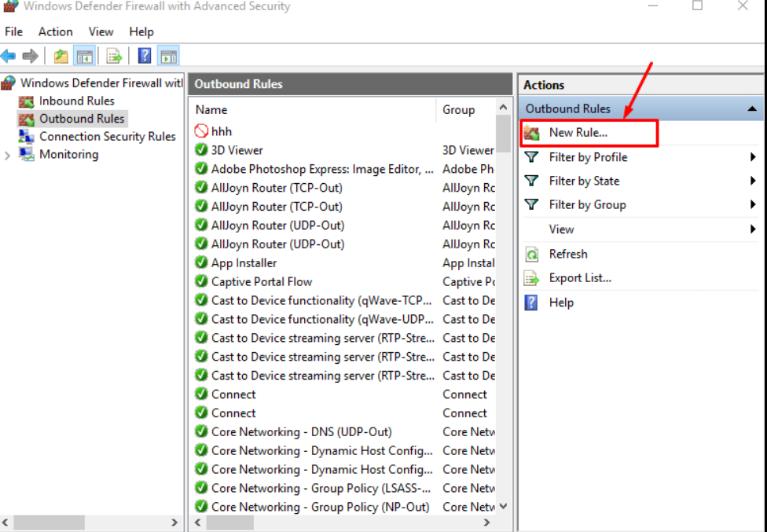Click New Rule... in the Actions pane
The height and width of the screenshot is (532, 767).
(578, 133)
